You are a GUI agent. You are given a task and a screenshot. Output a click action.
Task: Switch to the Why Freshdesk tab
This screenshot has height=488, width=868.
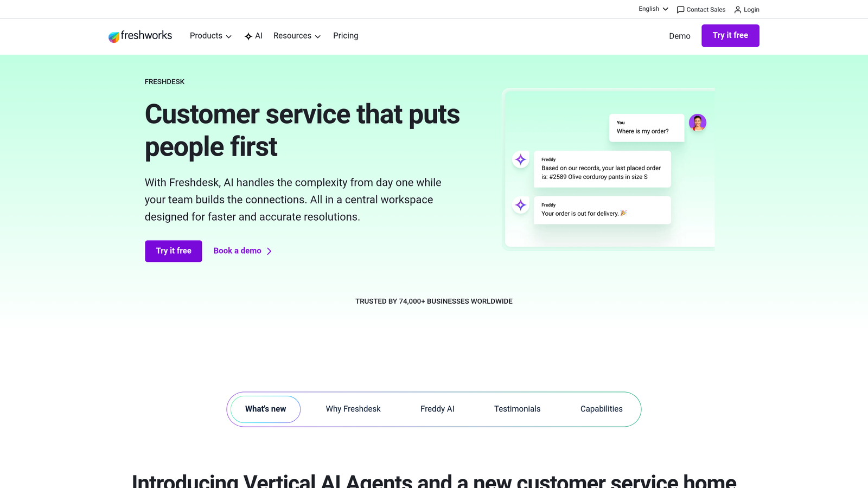(x=353, y=409)
